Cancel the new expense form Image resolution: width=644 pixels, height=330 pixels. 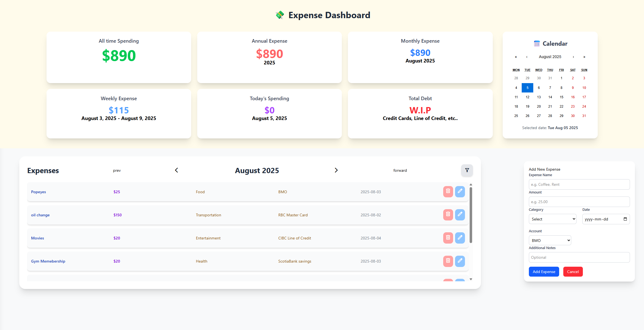click(x=573, y=272)
